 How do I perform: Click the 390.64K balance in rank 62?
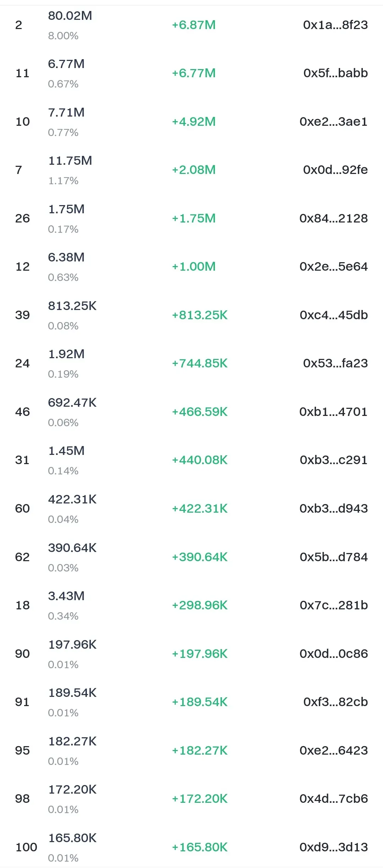[72, 548]
